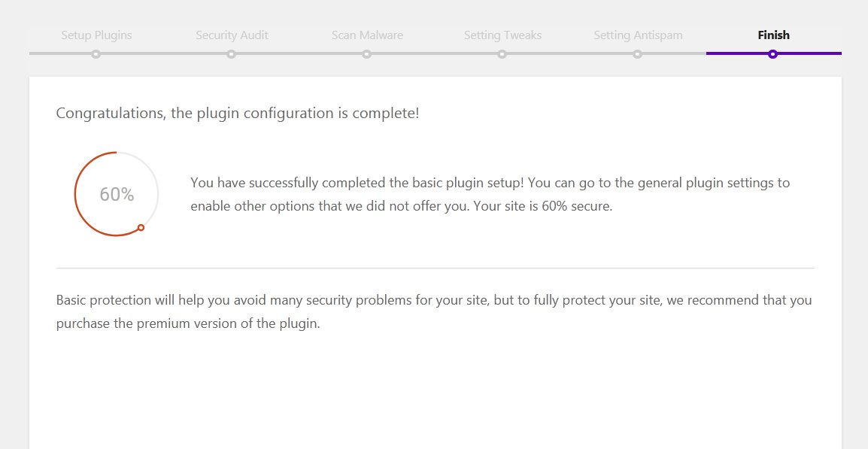868x449 pixels.
Task: Click the circle marker below Setting Tweaks
Action: [x=502, y=54]
